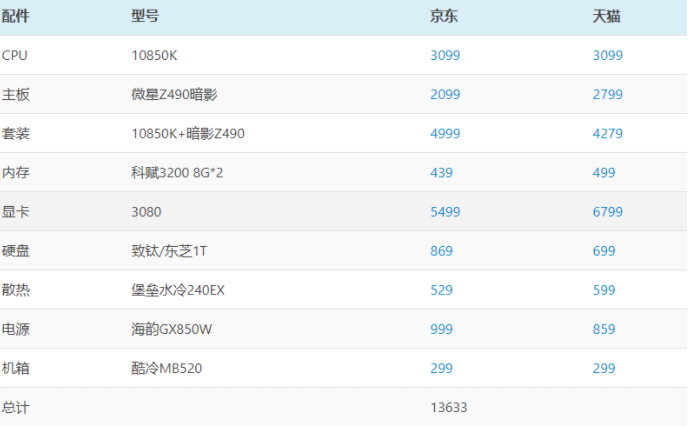Select the 型号 column header
The image size is (689, 426).
(x=145, y=17)
